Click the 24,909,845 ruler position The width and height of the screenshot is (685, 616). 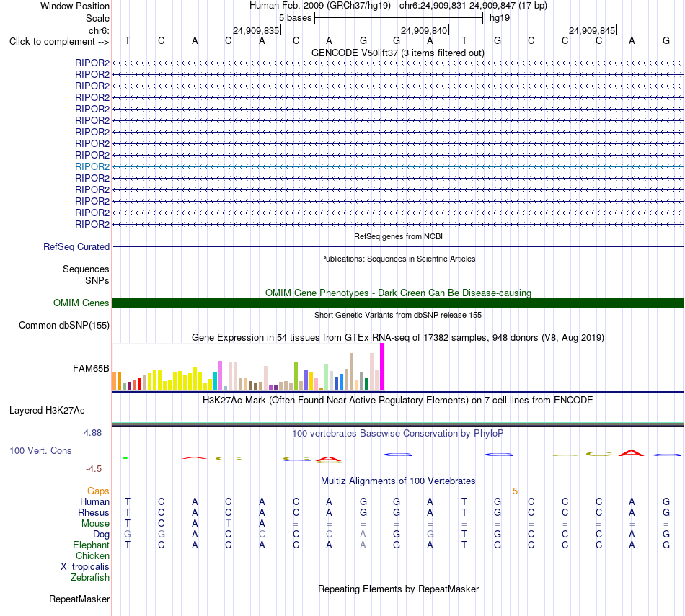click(592, 30)
